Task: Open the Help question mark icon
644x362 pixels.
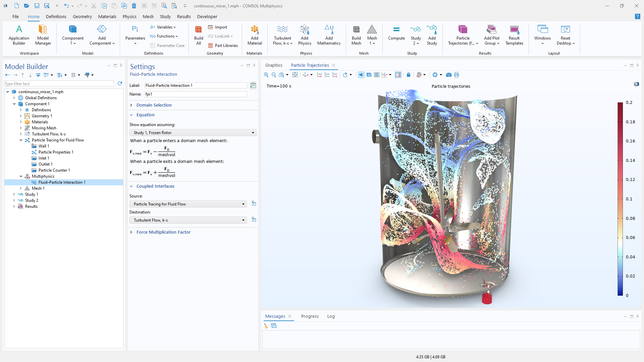Action: point(637,16)
